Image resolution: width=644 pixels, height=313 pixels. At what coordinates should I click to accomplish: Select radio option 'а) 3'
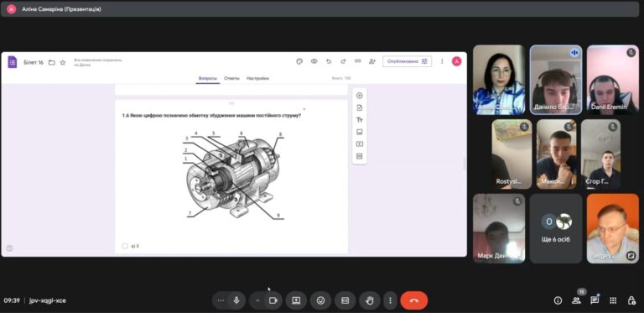click(125, 246)
